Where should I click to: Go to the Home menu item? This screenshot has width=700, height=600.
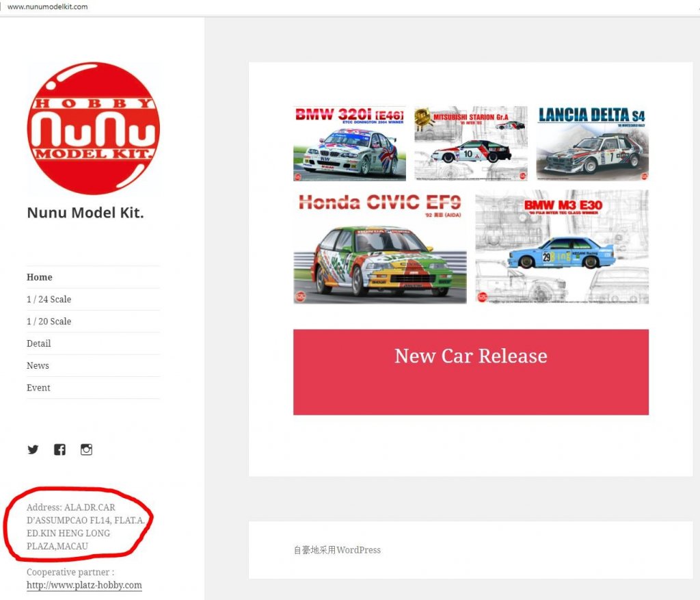39,277
